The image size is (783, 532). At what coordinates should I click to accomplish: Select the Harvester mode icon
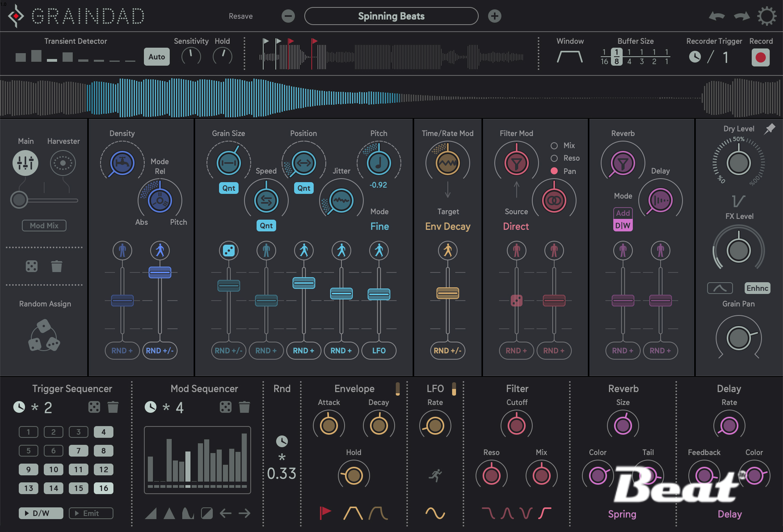click(x=63, y=163)
